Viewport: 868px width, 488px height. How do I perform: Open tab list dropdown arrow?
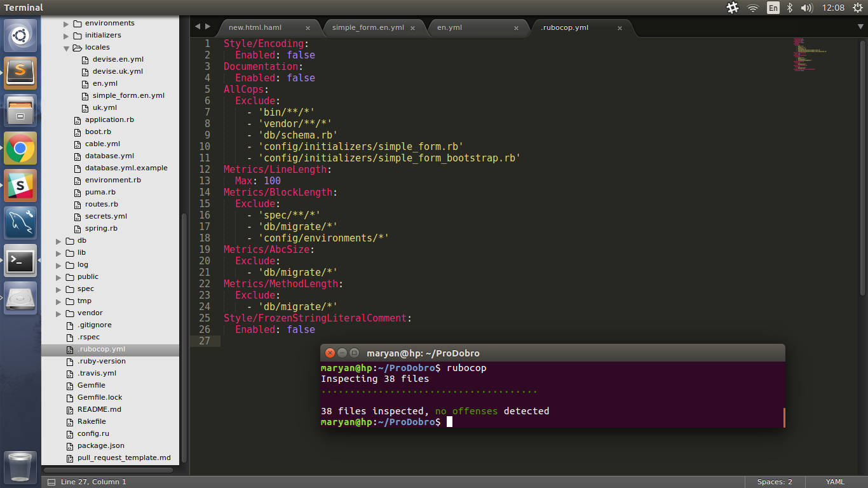860,27
